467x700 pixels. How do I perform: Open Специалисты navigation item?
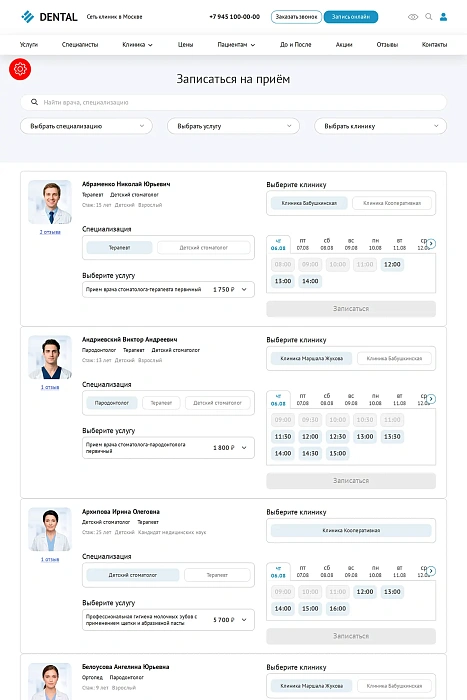[x=80, y=45]
